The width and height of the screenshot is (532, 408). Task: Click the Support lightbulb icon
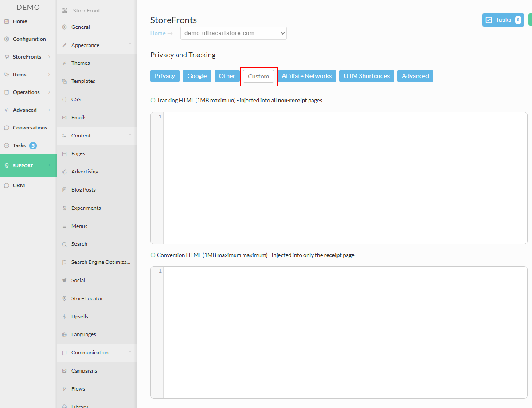7,165
